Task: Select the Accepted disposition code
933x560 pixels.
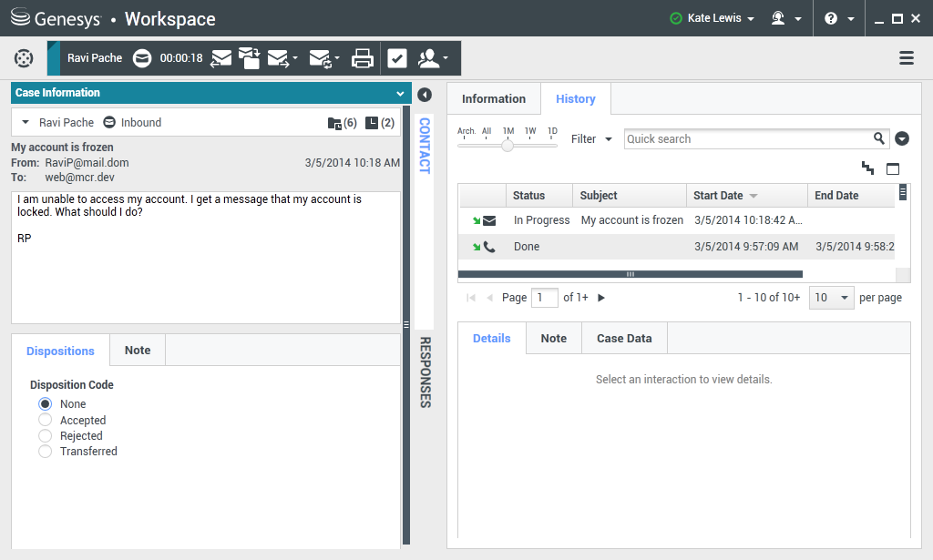Action: tap(46, 421)
